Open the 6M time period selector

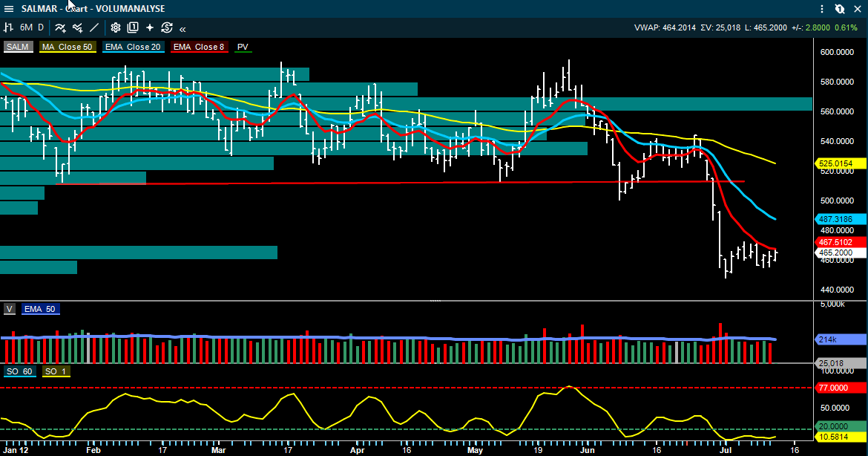[26, 27]
